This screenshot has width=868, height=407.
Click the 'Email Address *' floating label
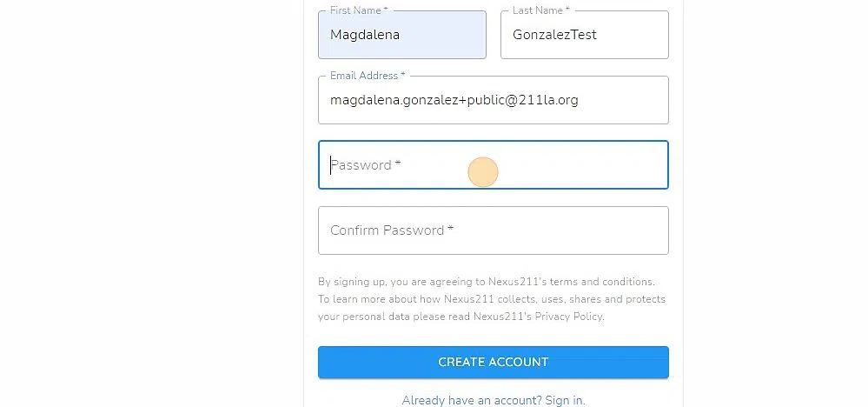click(x=368, y=76)
